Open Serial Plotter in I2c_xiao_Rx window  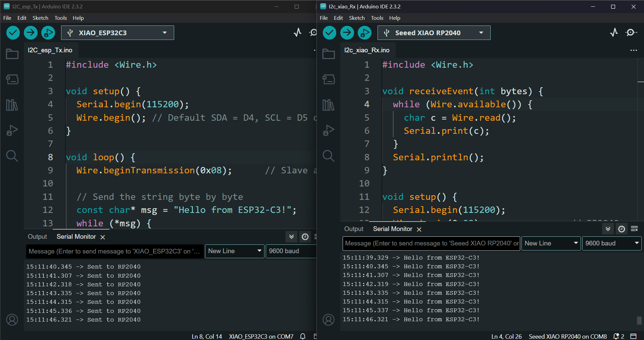point(614,33)
